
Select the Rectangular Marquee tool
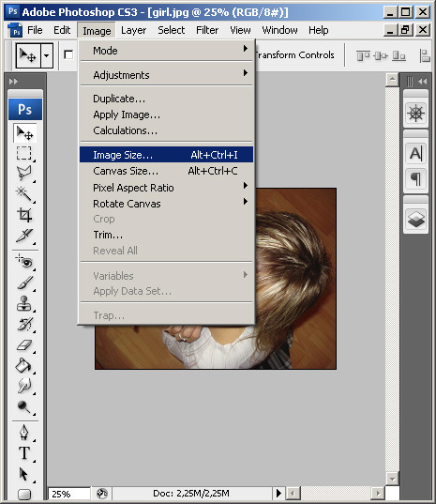click(x=24, y=153)
